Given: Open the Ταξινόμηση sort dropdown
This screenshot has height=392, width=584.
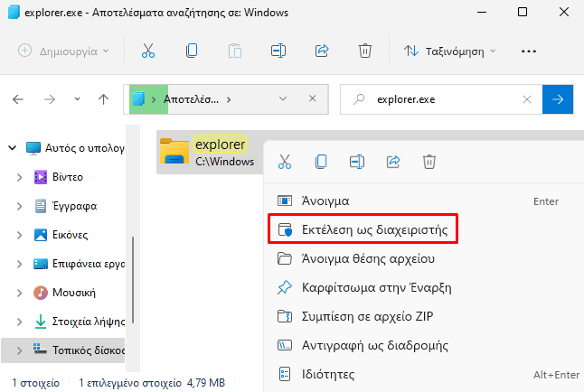Looking at the screenshot, I should coord(450,51).
